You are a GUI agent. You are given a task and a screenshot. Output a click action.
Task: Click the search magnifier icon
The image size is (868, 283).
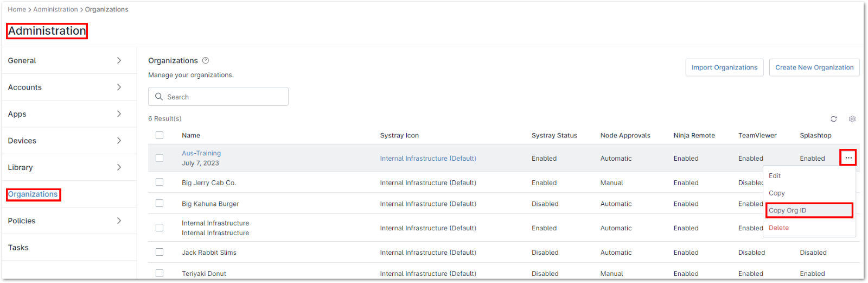[x=159, y=96]
